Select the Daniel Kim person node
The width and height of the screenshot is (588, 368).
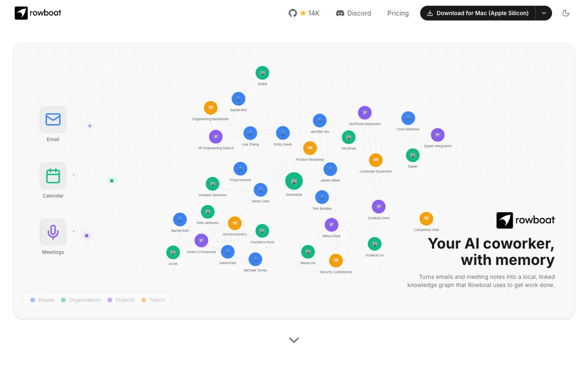(x=238, y=99)
